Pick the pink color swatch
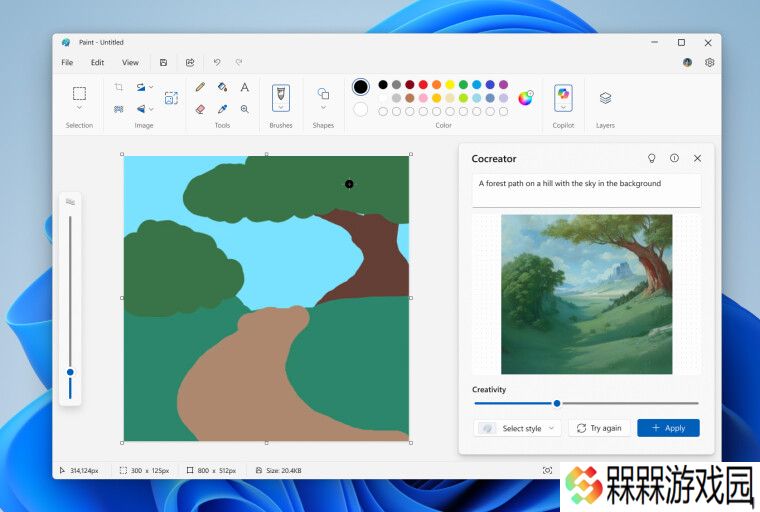This screenshot has width=760, height=512. point(423,98)
